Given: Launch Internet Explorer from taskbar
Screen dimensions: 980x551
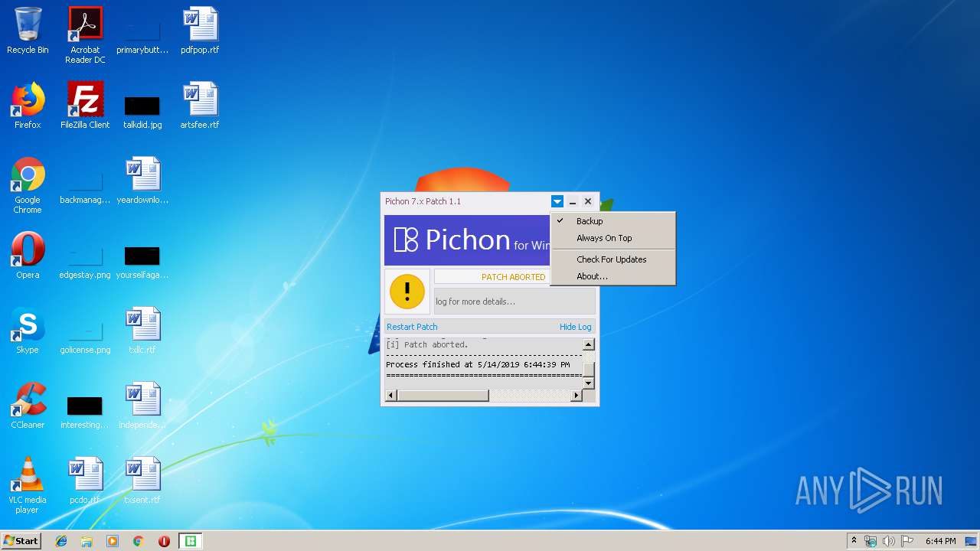Looking at the screenshot, I should coord(61,541).
